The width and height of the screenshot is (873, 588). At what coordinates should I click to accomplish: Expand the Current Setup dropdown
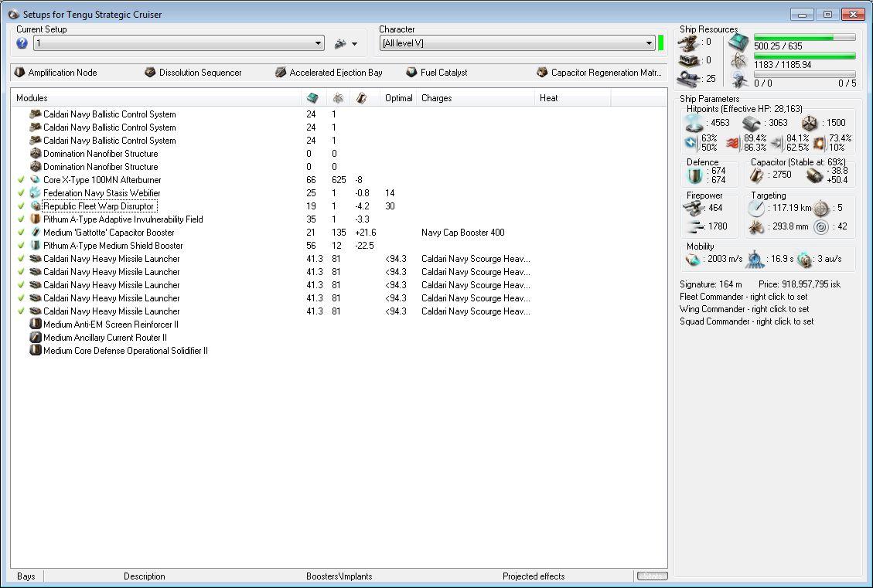pos(318,43)
